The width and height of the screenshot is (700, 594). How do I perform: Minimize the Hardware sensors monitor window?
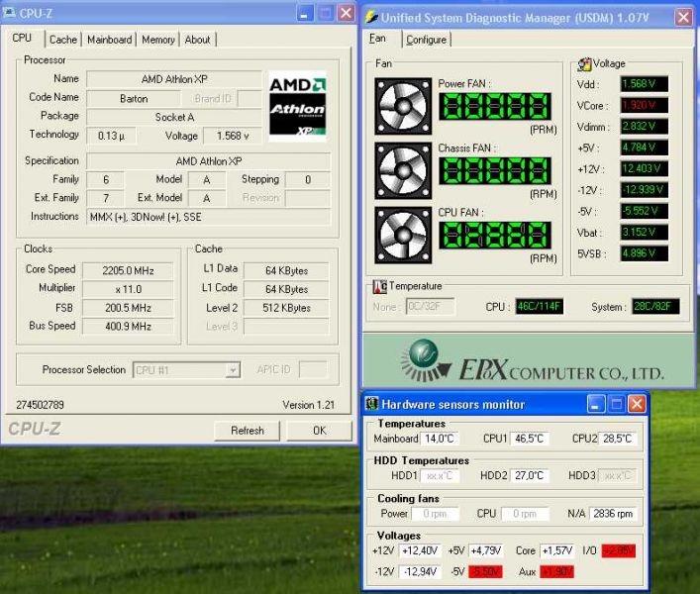595,404
